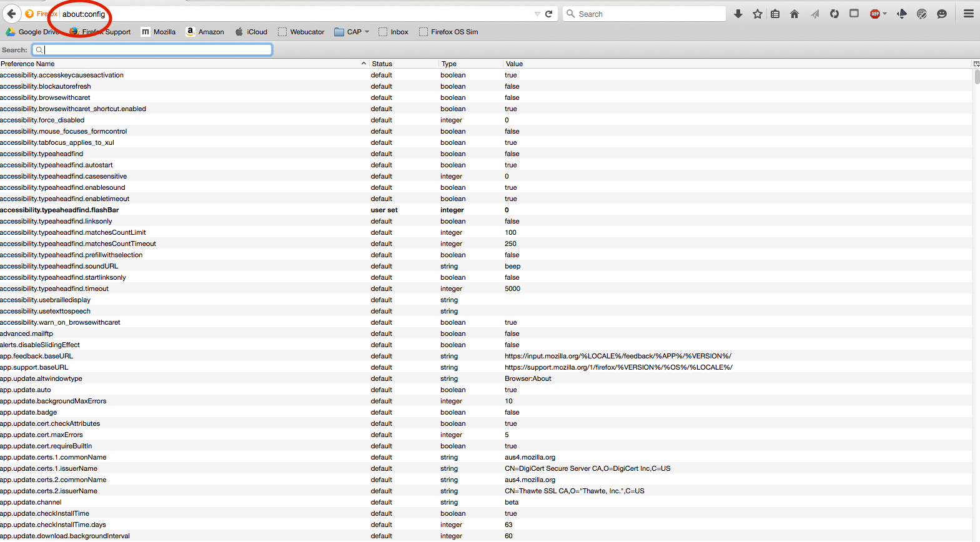Open the Firefox hamburger menu
This screenshot has width=980, height=542.
(x=968, y=14)
